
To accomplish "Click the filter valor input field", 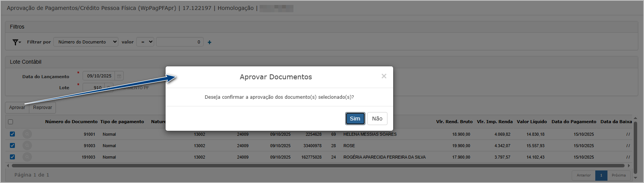I will [179, 42].
